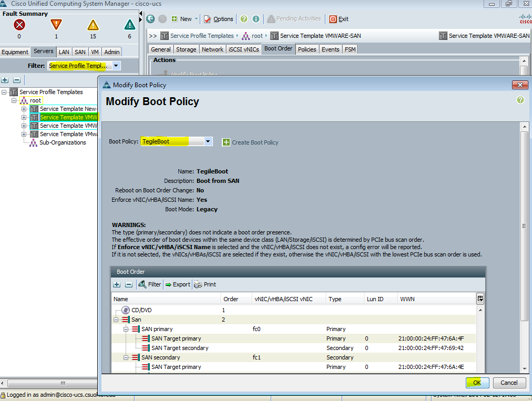Open the Filter dropdown in navigation pane
This screenshot has height=401, width=532.
coord(116,66)
